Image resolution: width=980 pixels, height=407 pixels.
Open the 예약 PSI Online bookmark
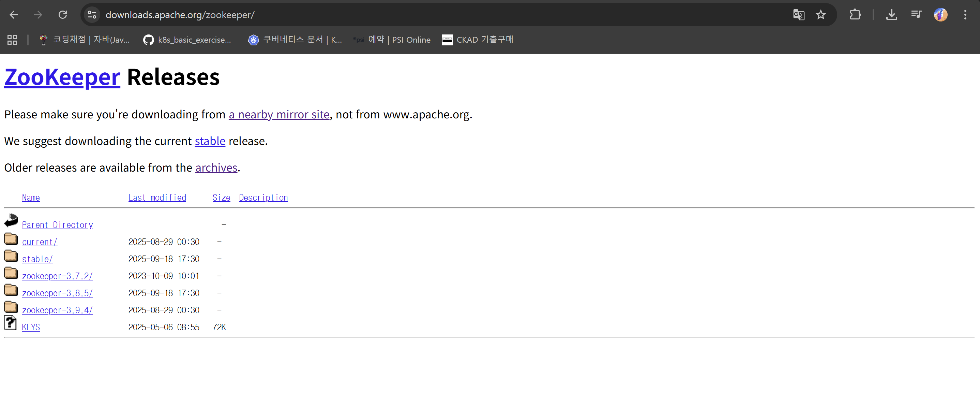(392, 40)
